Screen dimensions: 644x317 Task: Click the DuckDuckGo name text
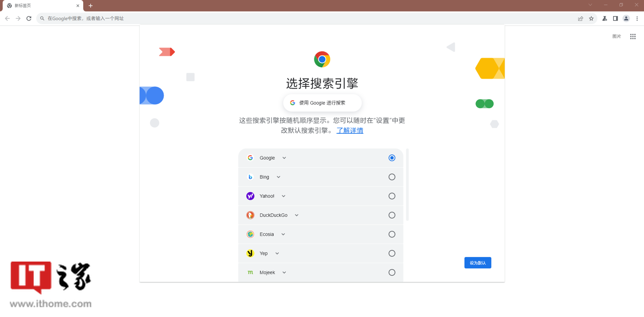click(x=273, y=215)
